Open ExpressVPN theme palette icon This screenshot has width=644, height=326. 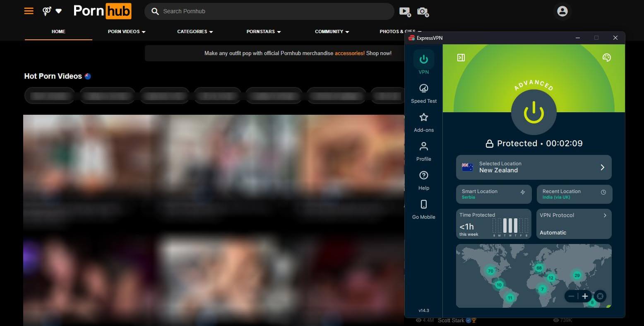[x=607, y=58]
